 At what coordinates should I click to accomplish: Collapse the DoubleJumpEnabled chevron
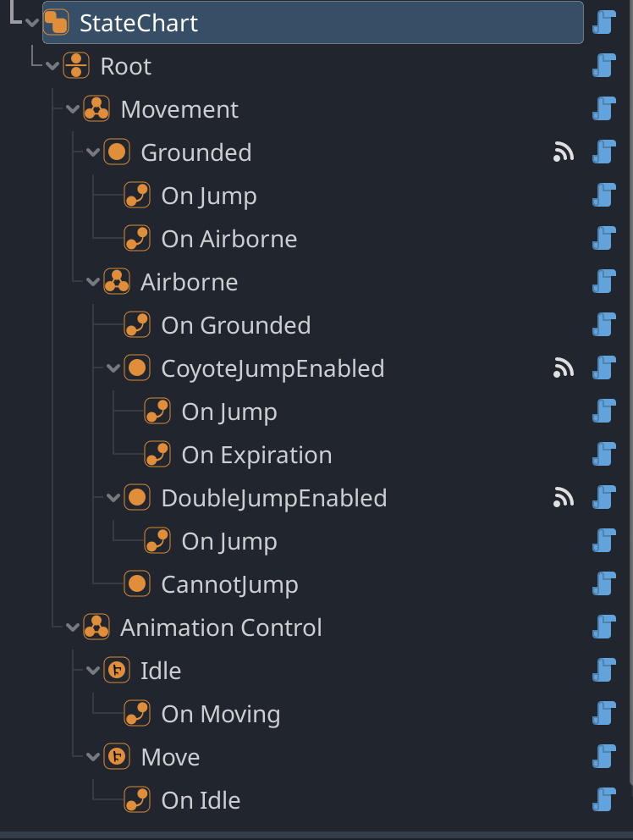pos(113,498)
